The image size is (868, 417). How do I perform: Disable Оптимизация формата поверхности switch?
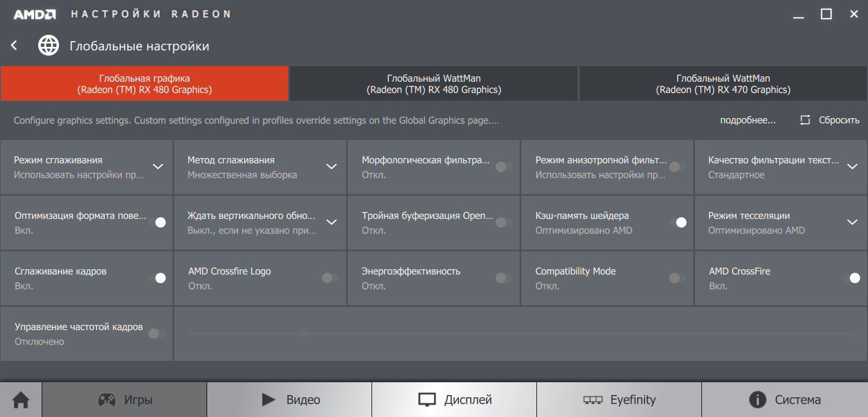157,222
